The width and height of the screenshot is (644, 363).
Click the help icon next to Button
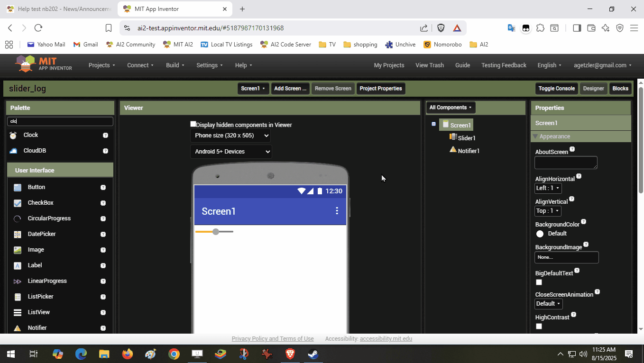coord(103,187)
